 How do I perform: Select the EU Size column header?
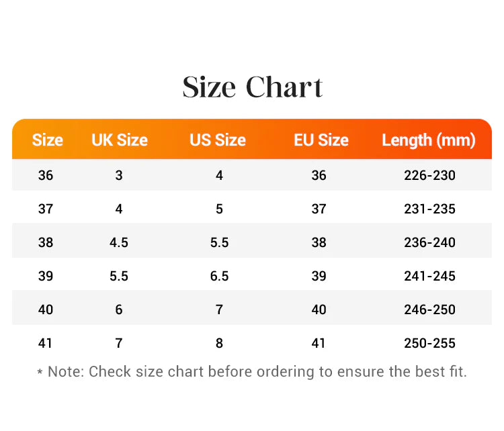[x=321, y=140]
